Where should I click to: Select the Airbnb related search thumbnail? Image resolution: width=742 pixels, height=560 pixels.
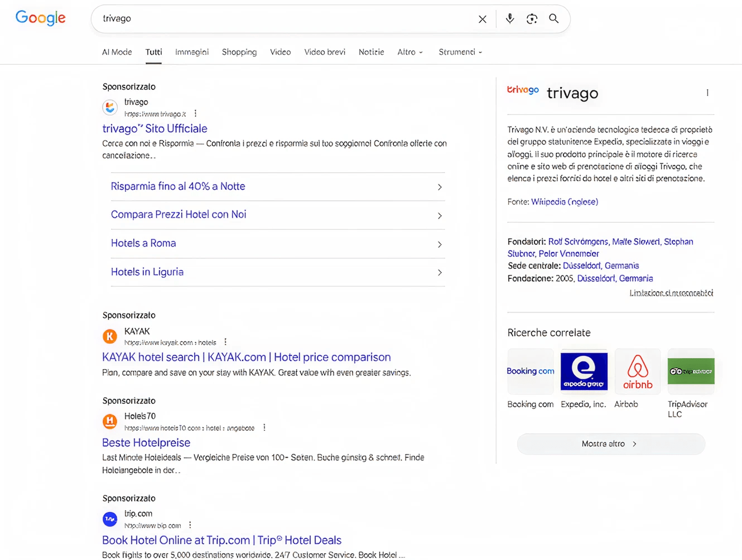(637, 372)
